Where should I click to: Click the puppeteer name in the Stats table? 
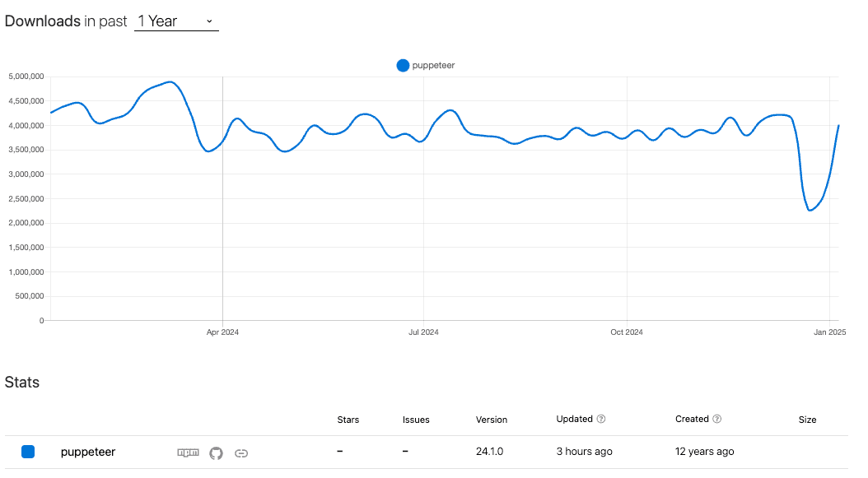coord(86,452)
